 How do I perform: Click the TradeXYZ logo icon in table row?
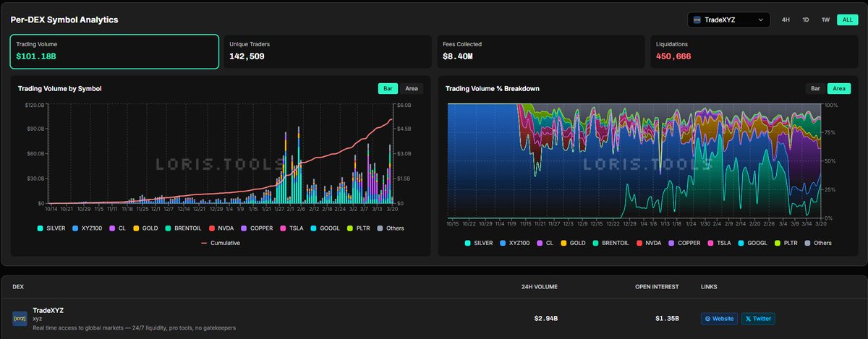click(20, 318)
